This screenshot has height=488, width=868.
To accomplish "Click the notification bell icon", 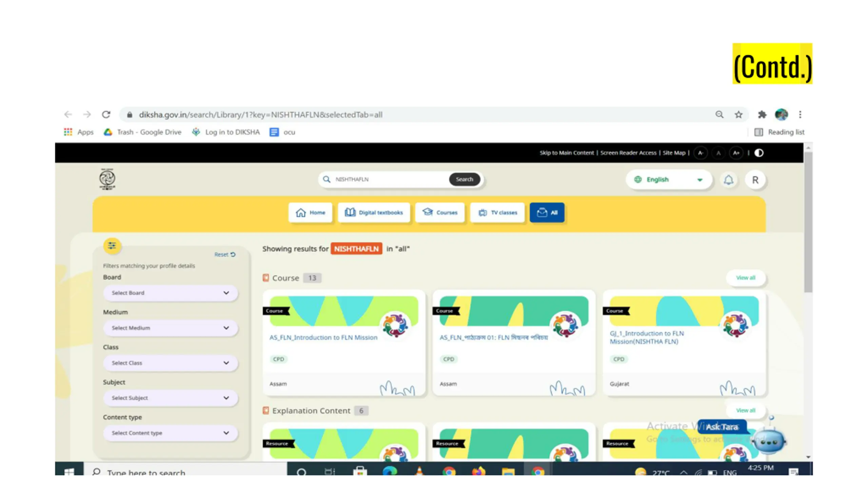I will [x=728, y=180].
